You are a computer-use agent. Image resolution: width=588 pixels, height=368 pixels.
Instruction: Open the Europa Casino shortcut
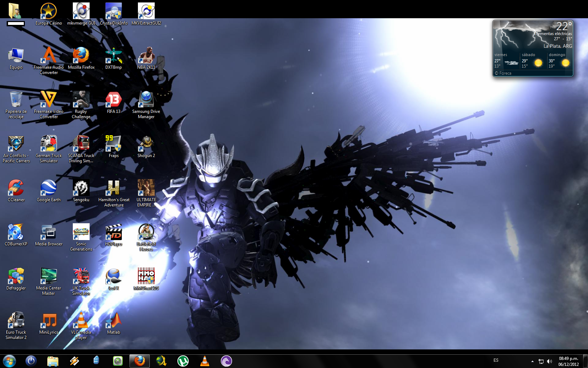pyautogui.click(x=49, y=14)
